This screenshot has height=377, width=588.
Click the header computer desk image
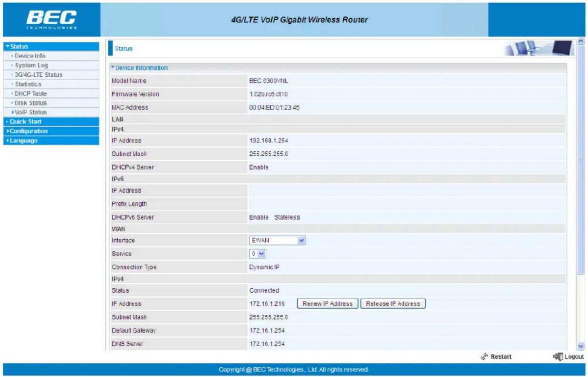539,48
